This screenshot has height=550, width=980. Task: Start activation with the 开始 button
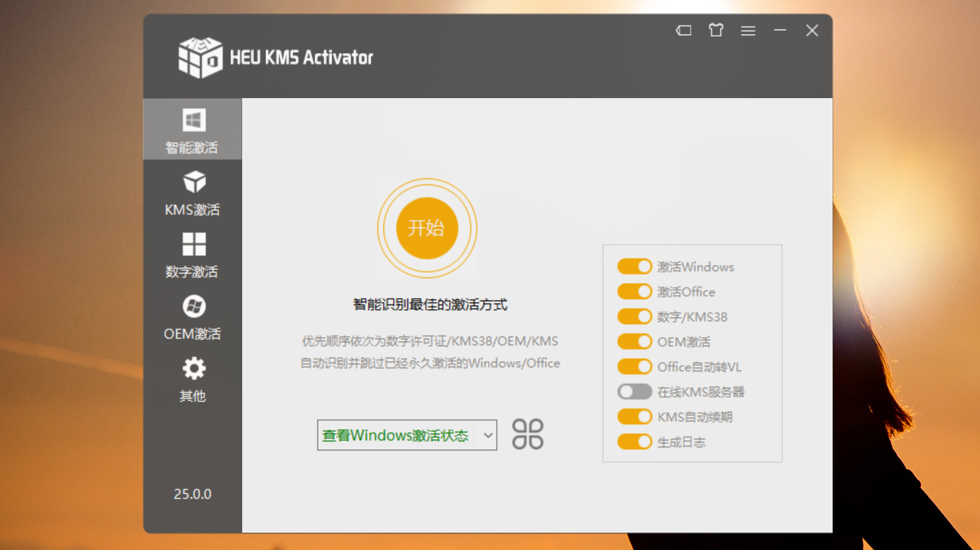pos(427,228)
